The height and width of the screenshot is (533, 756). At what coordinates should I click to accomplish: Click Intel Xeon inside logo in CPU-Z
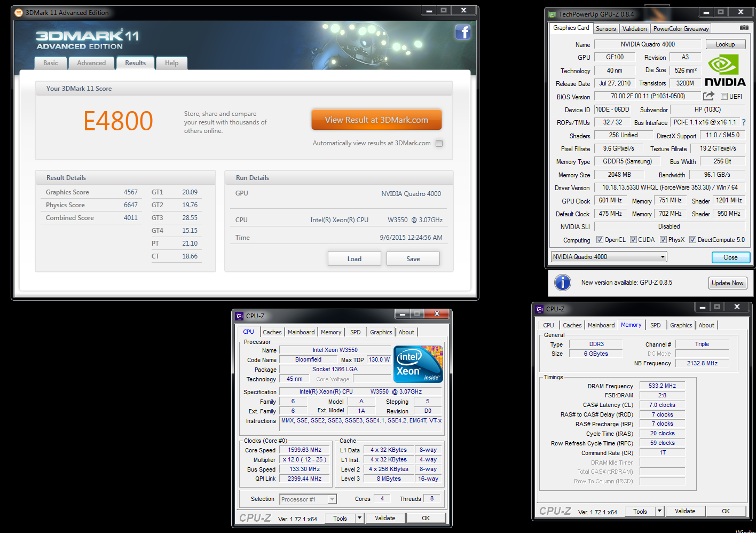coord(418,364)
